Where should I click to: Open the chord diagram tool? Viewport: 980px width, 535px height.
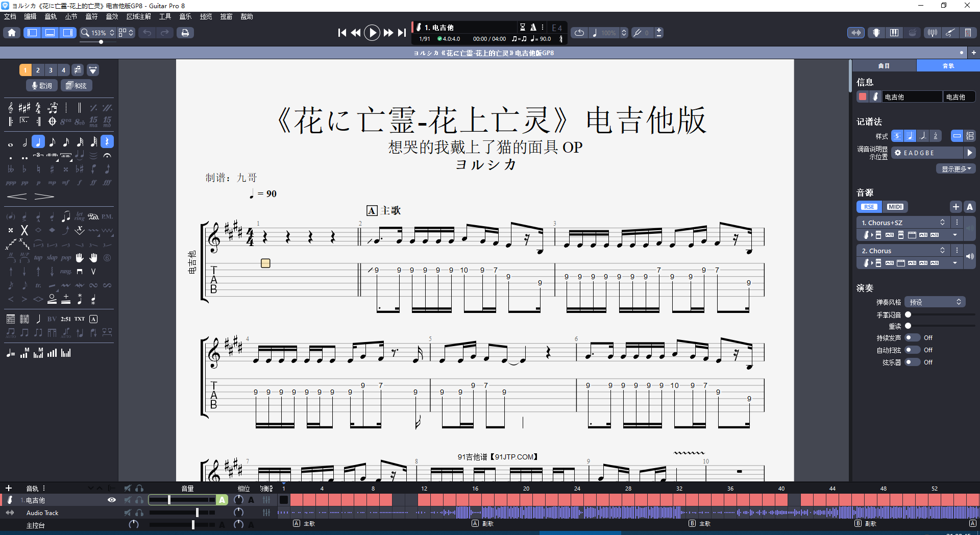pos(11,319)
